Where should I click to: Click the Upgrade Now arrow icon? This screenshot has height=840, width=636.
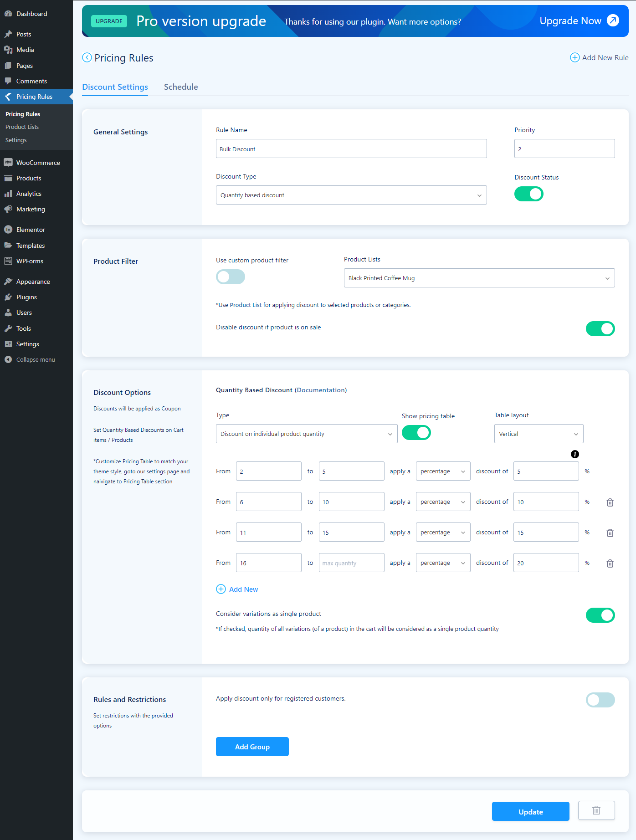point(613,20)
